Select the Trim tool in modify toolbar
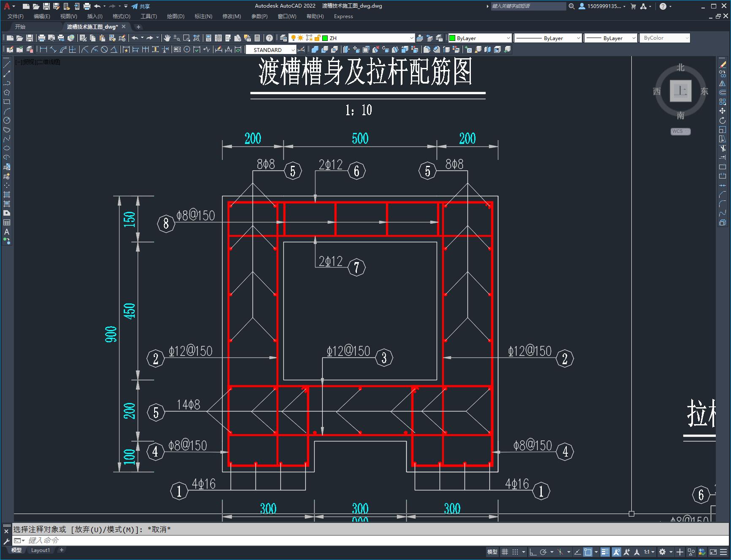731x560 pixels. coord(723,148)
